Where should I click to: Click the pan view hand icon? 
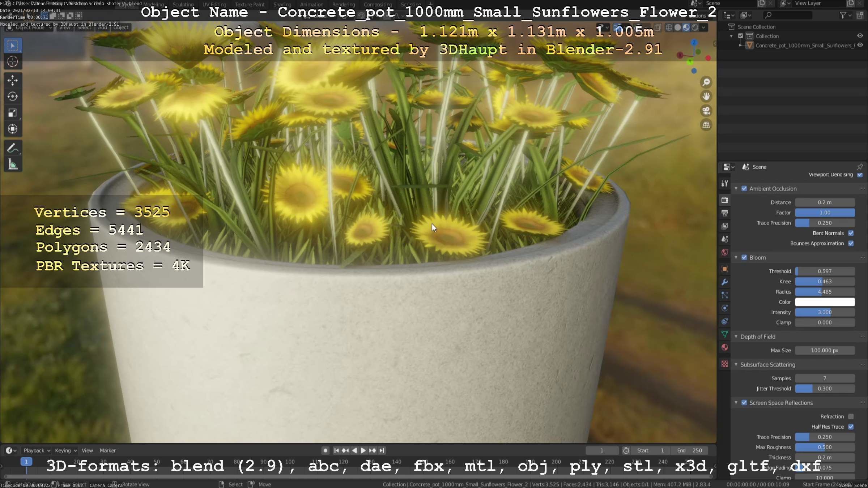(706, 97)
